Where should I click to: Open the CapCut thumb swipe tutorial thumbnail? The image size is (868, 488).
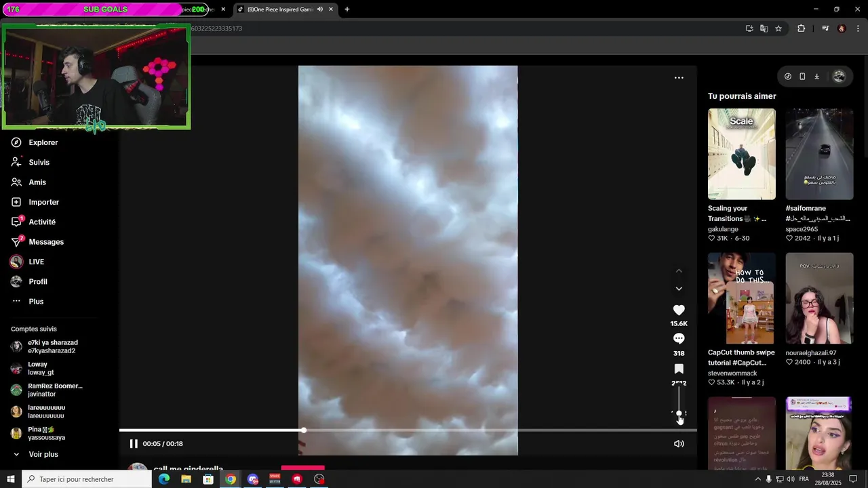pos(741,298)
